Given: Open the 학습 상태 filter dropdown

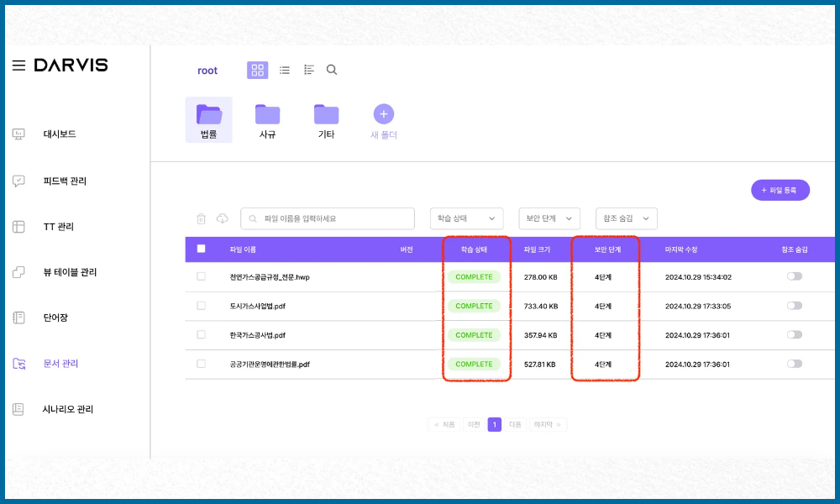Looking at the screenshot, I should [x=466, y=218].
